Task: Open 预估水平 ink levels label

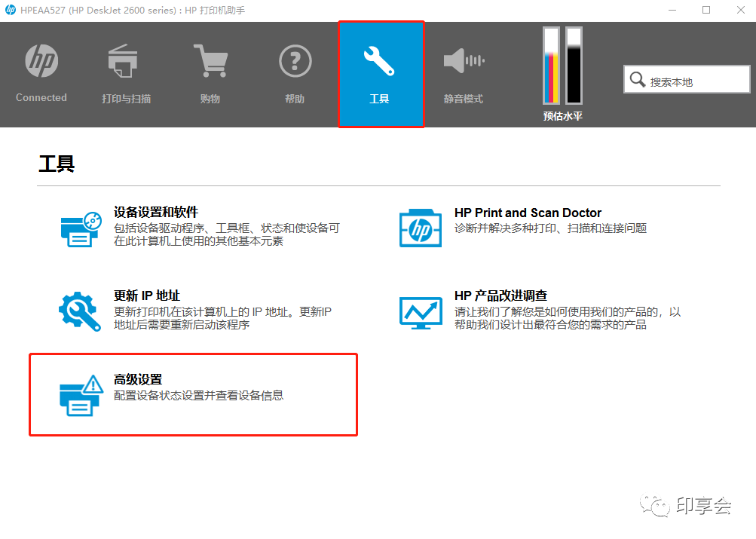Action: tap(562, 116)
